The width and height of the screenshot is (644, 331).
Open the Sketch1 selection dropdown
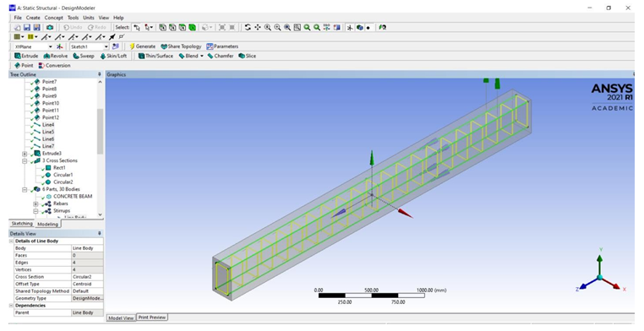pos(106,46)
